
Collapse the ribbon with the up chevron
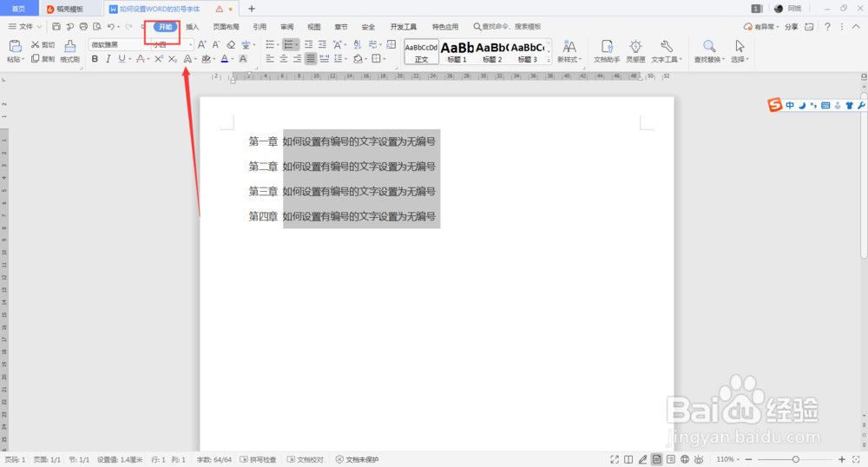[x=856, y=27]
